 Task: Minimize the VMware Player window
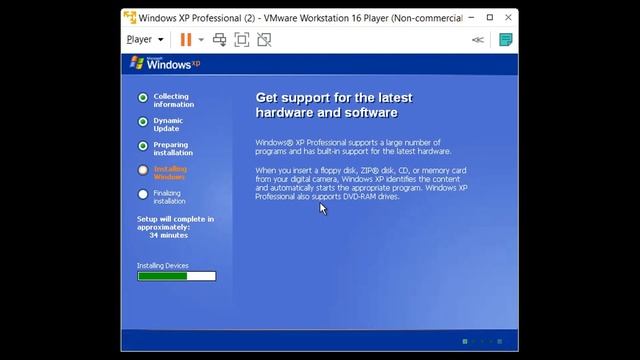coord(471,18)
